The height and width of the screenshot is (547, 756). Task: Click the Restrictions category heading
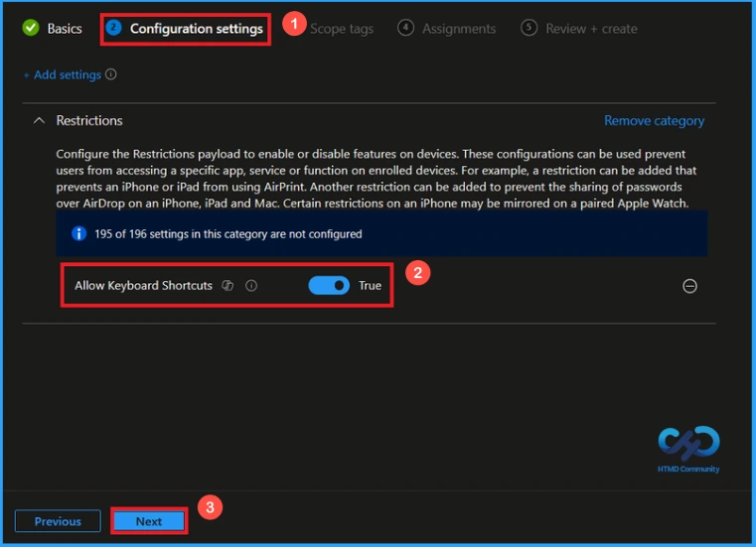pyautogui.click(x=89, y=120)
